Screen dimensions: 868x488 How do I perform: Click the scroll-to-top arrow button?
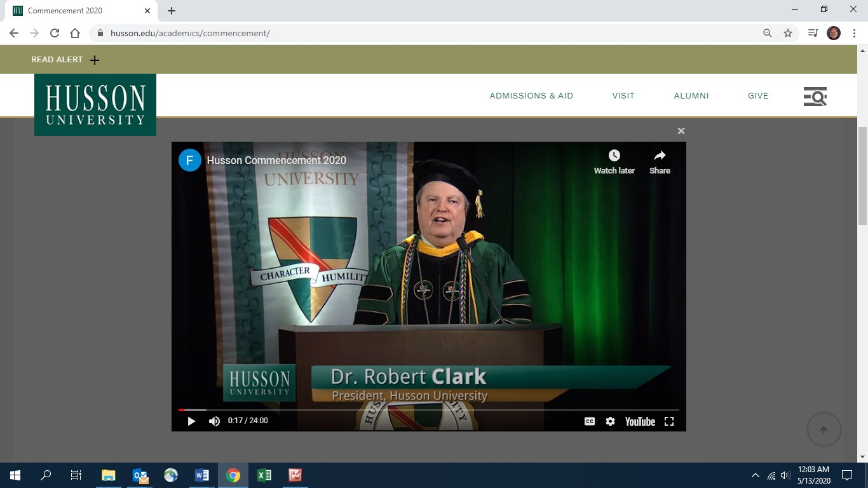pyautogui.click(x=824, y=430)
